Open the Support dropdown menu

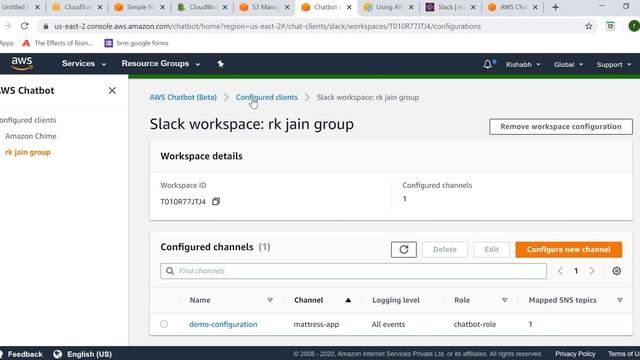click(613, 64)
